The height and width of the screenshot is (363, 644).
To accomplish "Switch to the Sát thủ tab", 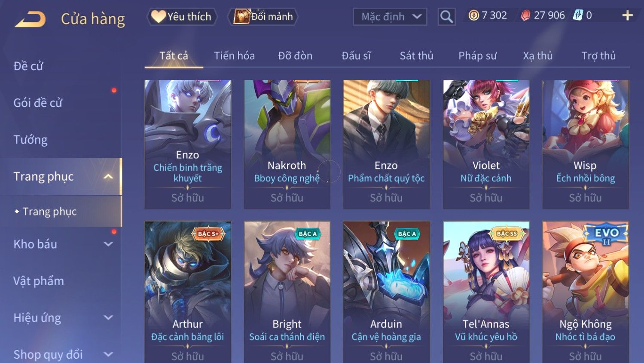I will (416, 55).
